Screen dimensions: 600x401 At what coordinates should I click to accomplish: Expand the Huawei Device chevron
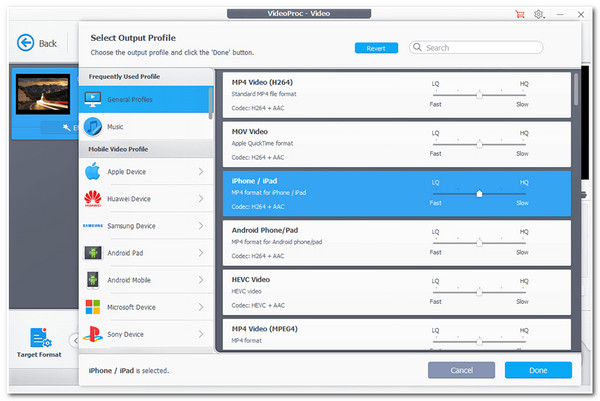coord(201,199)
